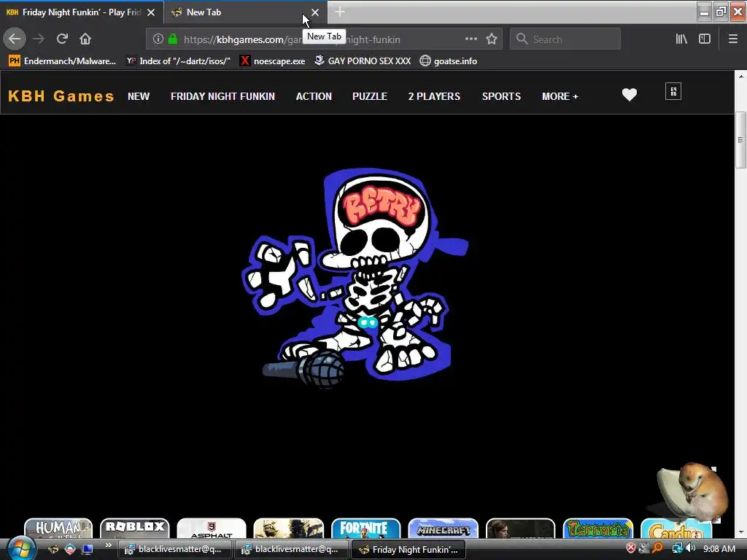The image size is (747, 560).
Task: Click the KBH Games logo link
Action: [x=61, y=96]
